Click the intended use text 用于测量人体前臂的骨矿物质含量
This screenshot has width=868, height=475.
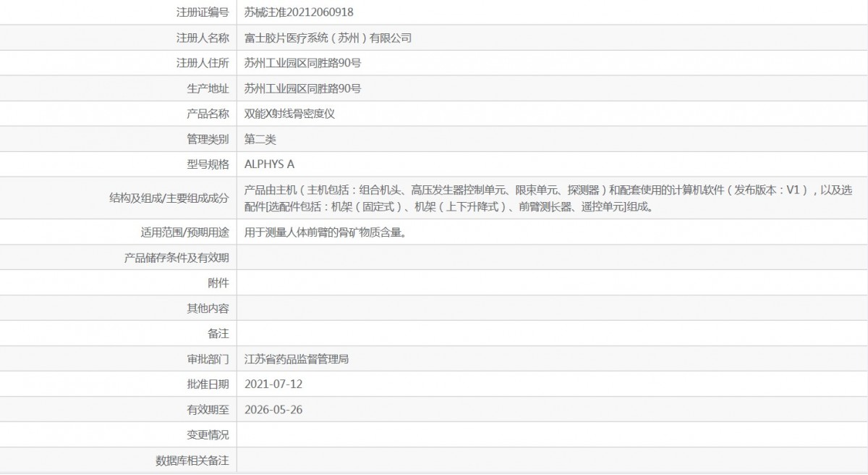(x=324, y=232)
